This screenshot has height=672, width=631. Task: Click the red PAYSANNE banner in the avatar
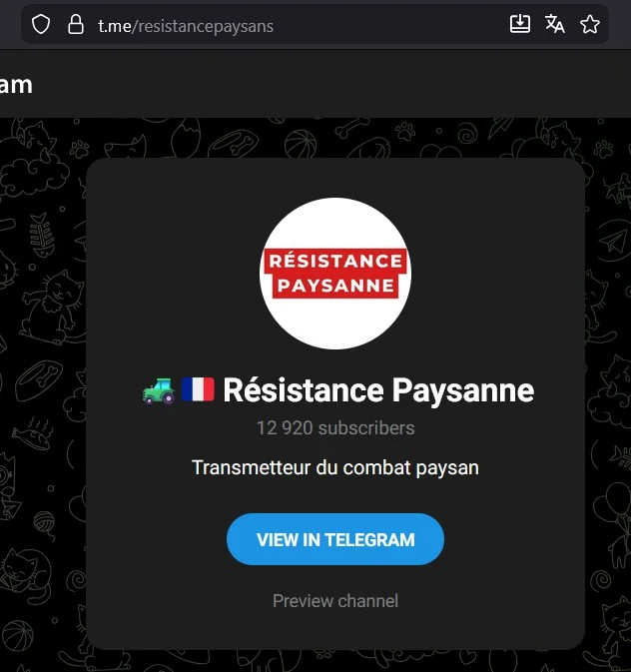335,288
